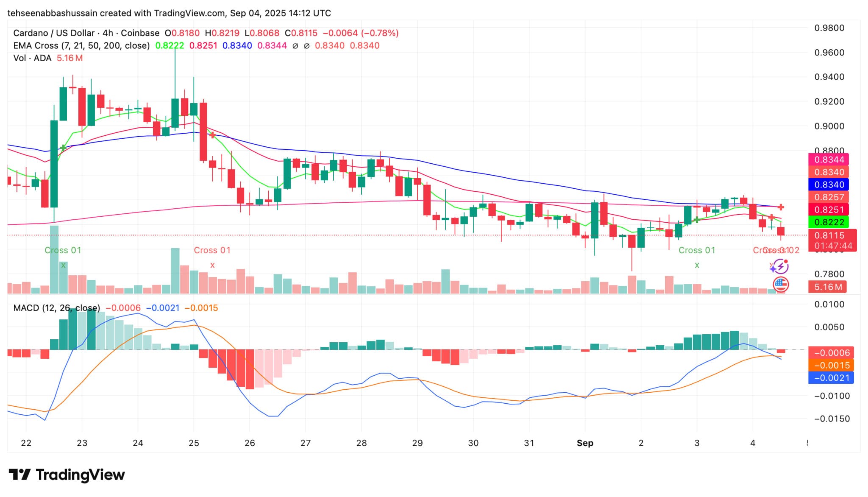Click the 5.16 M value beside Vol · ADA
The image size is (868, 497).
pyautogui.click(x=70, y=58)
